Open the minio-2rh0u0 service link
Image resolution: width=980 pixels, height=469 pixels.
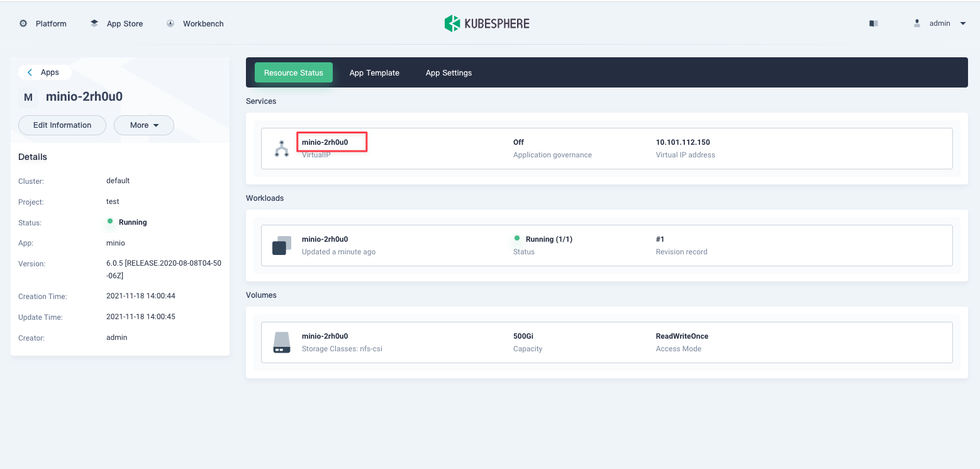pos(325,142)
